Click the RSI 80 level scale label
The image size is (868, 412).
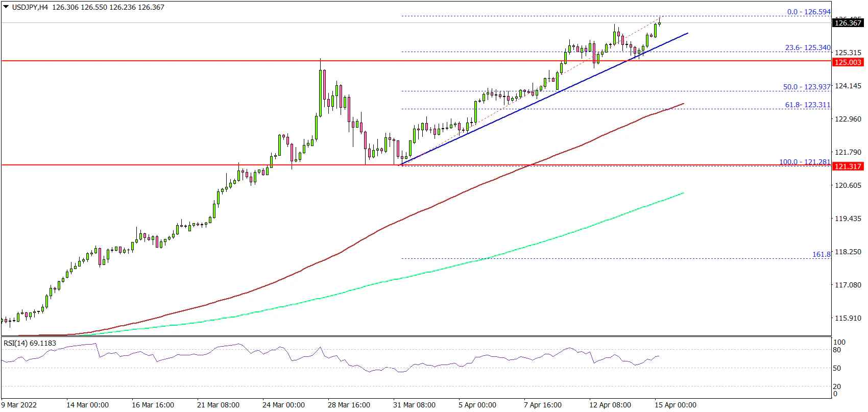coord(837,350)
